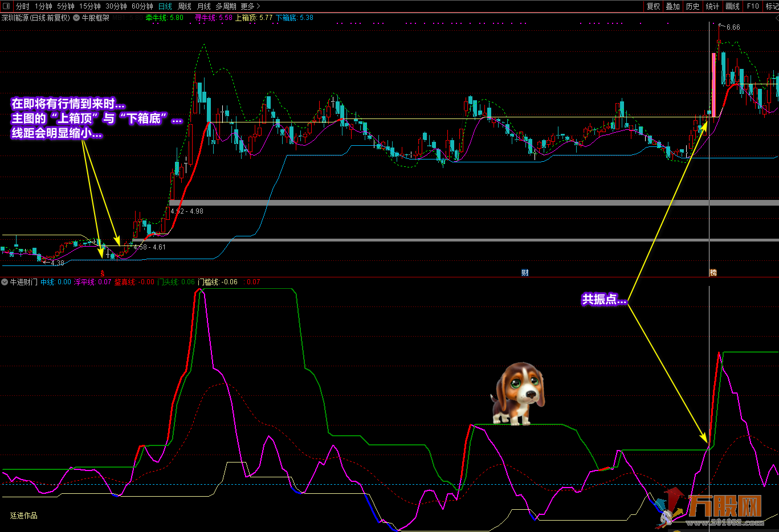
Task: Activate the 画线 drawing tool
Action: (x=732, y=6)
